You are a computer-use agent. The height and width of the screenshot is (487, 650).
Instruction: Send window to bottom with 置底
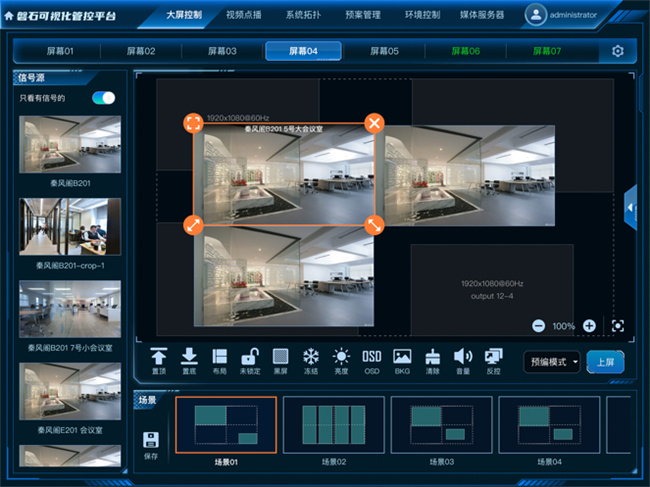pos(189,361)
